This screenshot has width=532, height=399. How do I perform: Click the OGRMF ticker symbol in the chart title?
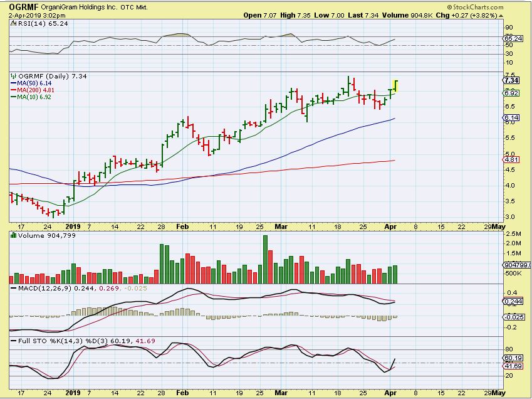(24, 7)
